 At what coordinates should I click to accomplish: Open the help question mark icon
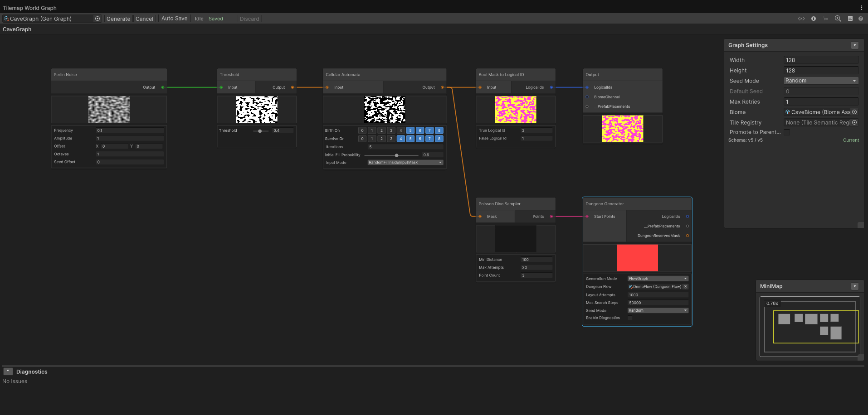tap(861, 19)
